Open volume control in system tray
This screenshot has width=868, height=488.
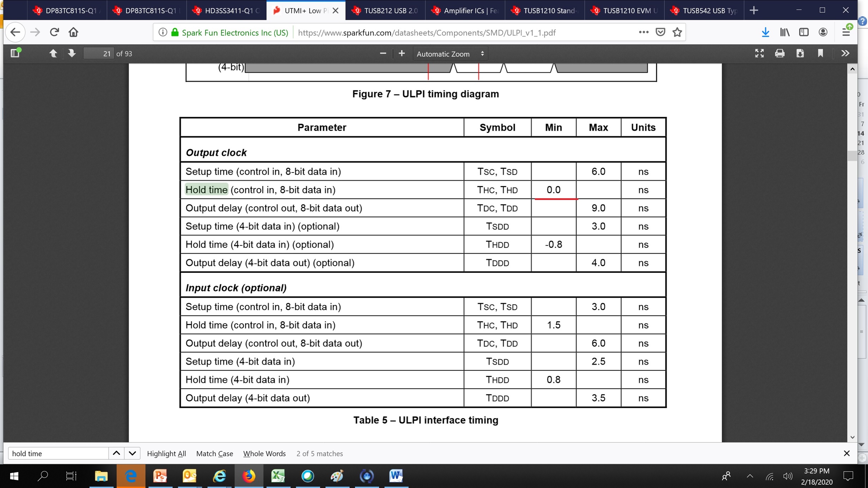point(788,476)
